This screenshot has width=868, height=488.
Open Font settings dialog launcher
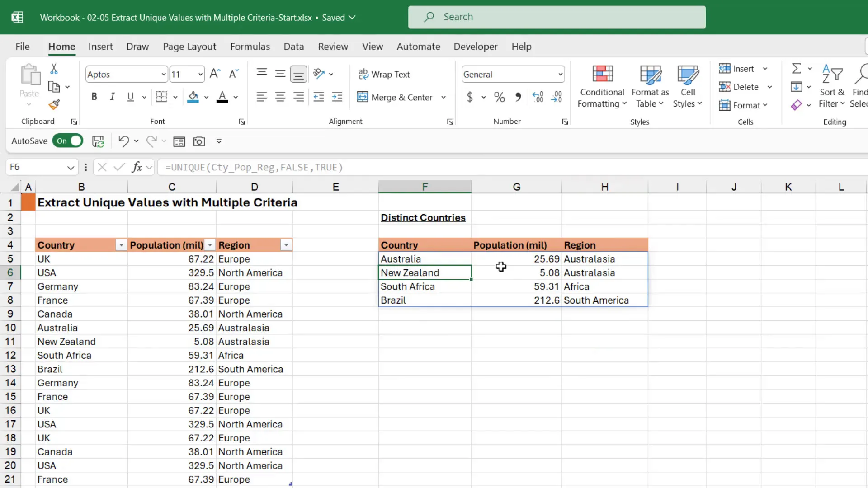point(242,122)
